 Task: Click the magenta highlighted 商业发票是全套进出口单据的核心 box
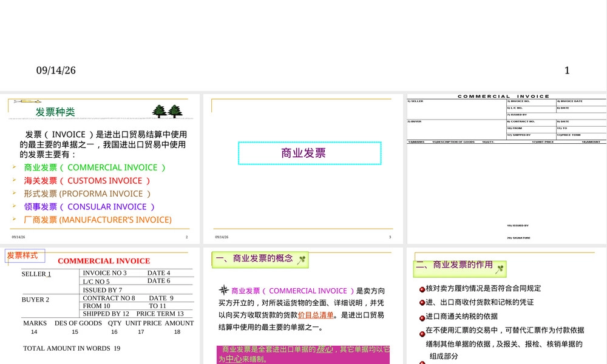tap(303, 354)
